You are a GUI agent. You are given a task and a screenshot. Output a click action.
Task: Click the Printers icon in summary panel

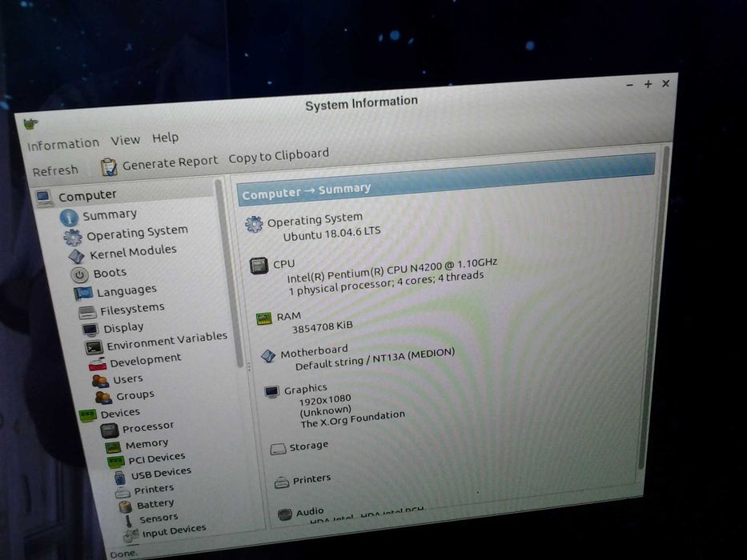pos(282,482)
